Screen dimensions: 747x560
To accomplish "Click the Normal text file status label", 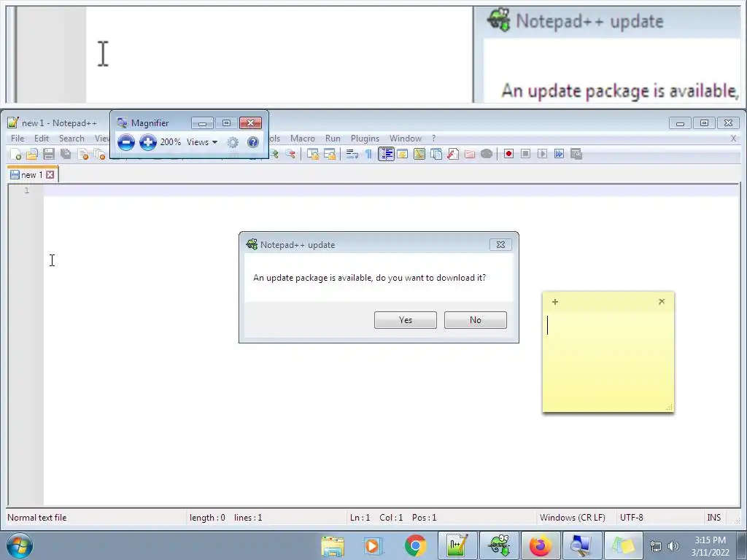I will [37, 518].
